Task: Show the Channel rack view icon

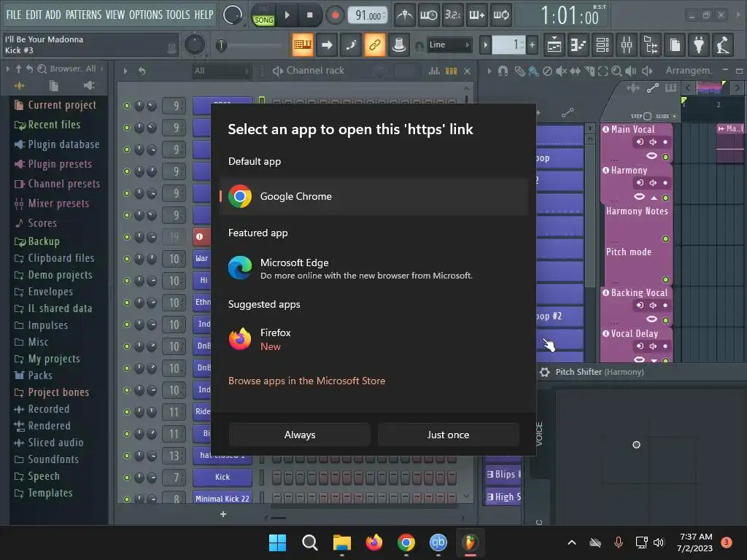Action: point(603,45)
